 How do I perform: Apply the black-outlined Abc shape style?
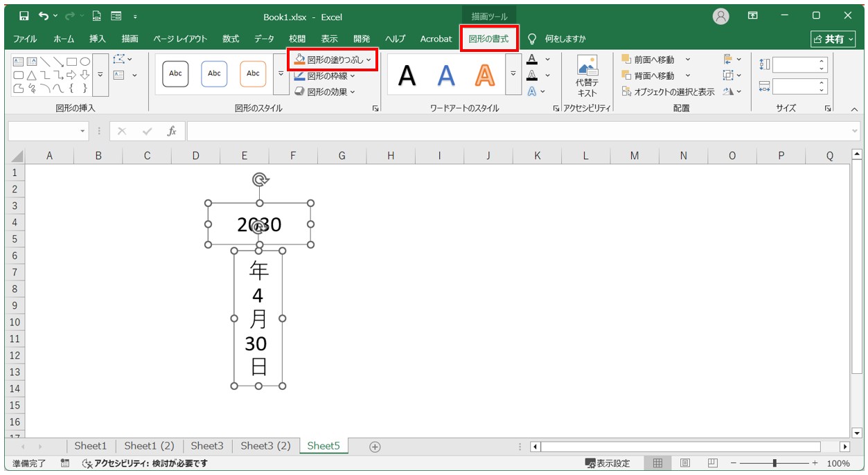coord(175,73)
